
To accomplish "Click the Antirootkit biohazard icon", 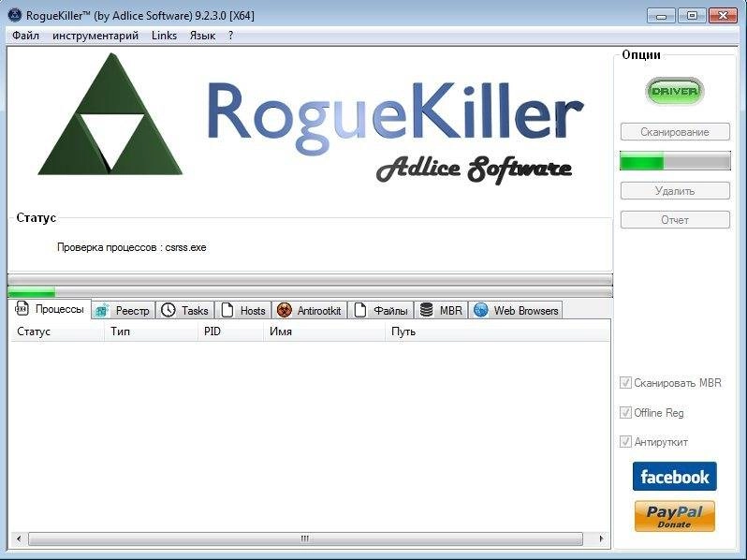I will click(x=285, y=310).
